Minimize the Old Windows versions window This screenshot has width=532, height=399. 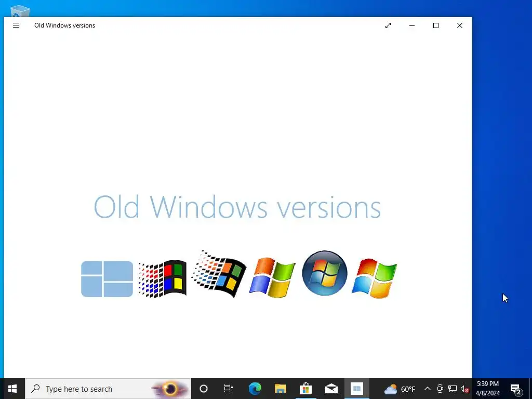pyautogui.click(x=412, y=25)
